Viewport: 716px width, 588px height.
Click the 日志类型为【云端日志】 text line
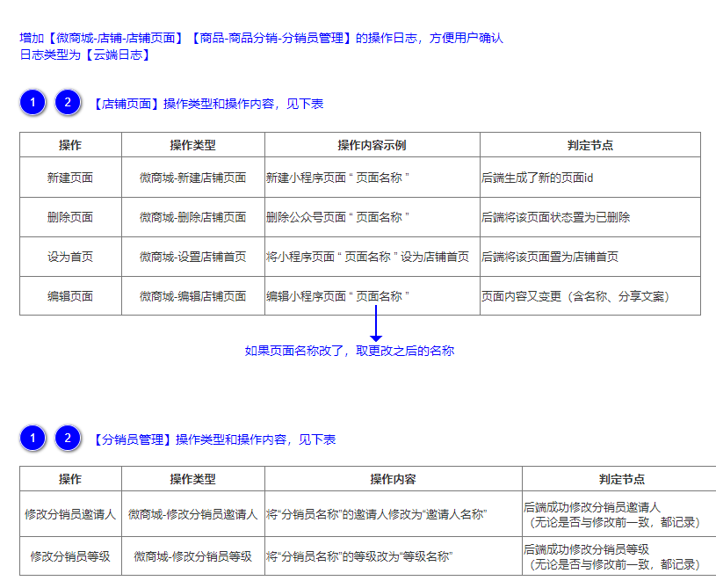point(85,54)
